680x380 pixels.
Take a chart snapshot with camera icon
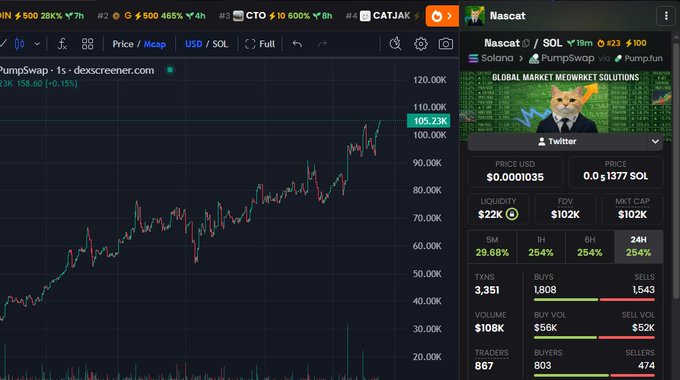point(446,44)
